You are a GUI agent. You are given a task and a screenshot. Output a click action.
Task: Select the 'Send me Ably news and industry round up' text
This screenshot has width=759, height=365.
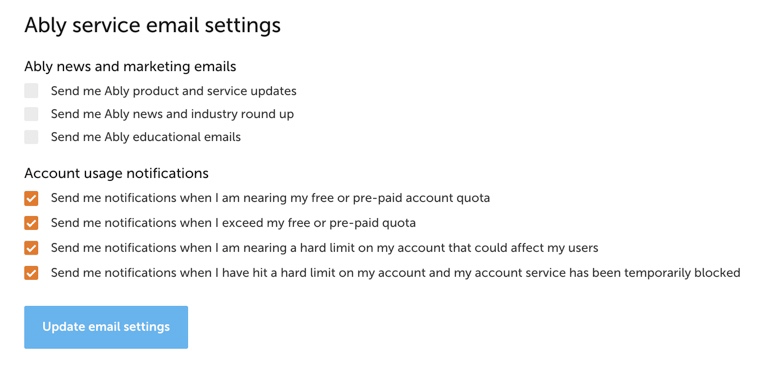click(172, 114)
